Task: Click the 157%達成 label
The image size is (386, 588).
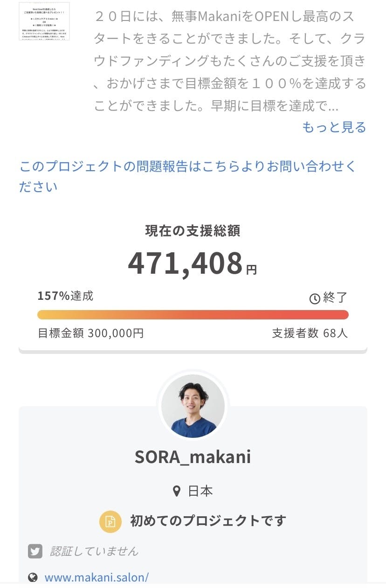Action: (x=66, y=296)
